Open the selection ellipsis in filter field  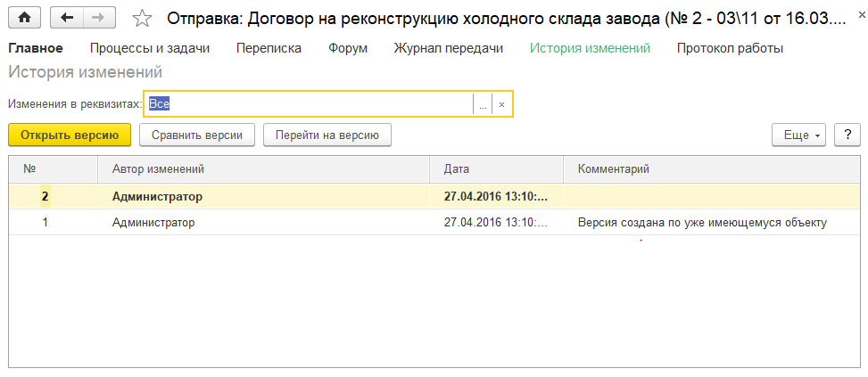point(483,104)
